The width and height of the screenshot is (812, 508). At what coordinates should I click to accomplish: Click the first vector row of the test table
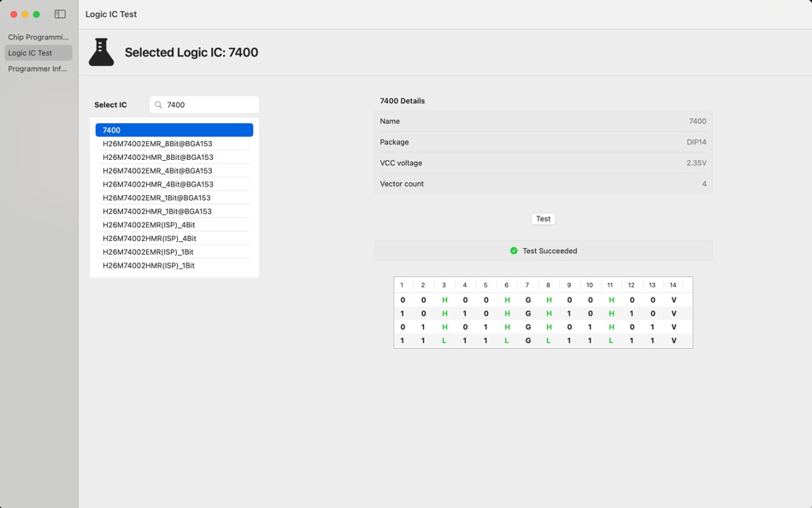[x=543, y=299]
